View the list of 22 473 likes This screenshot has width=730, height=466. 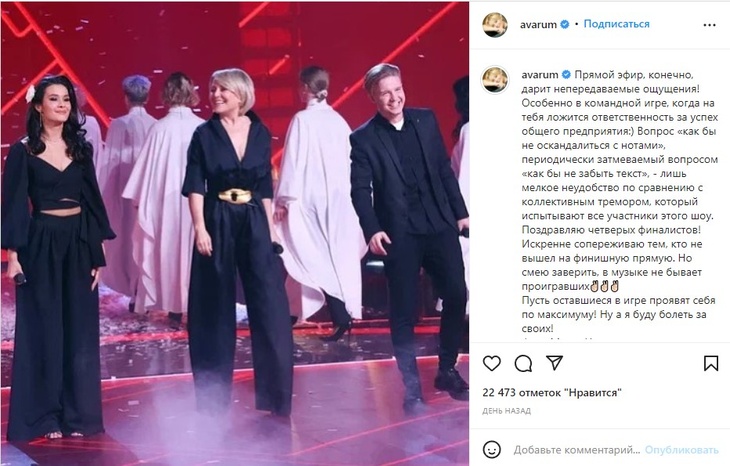[552, 392]
